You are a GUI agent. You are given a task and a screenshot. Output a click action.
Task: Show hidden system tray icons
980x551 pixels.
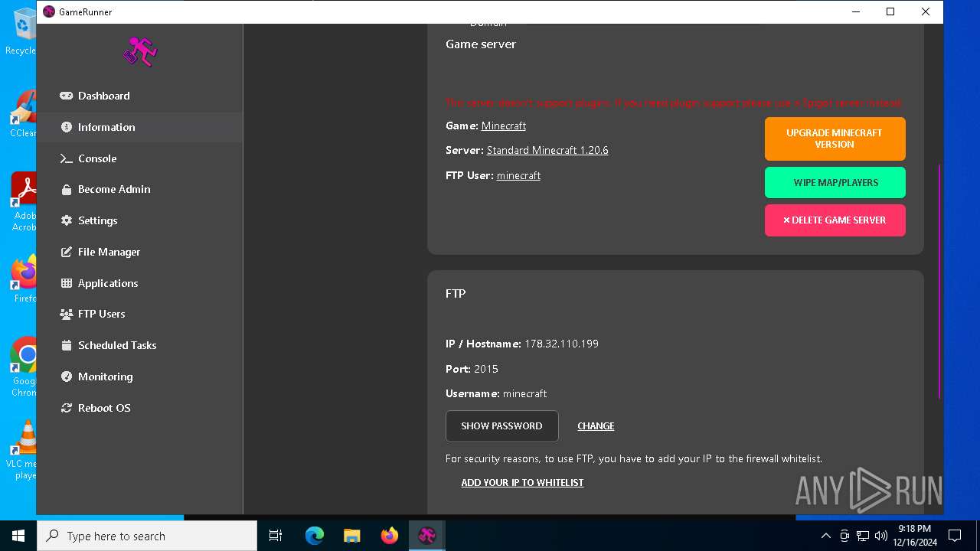[x=825, y=536]
